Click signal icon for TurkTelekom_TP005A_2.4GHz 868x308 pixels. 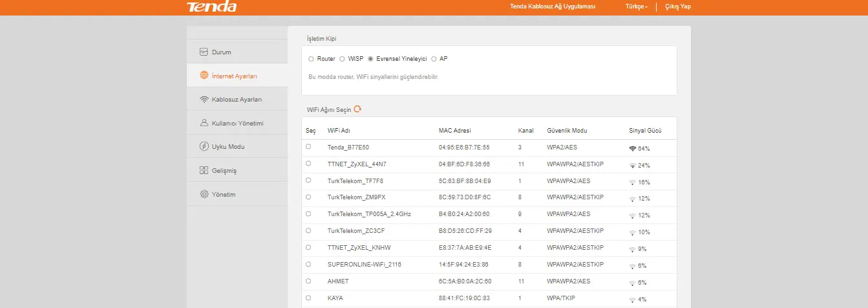633,215
